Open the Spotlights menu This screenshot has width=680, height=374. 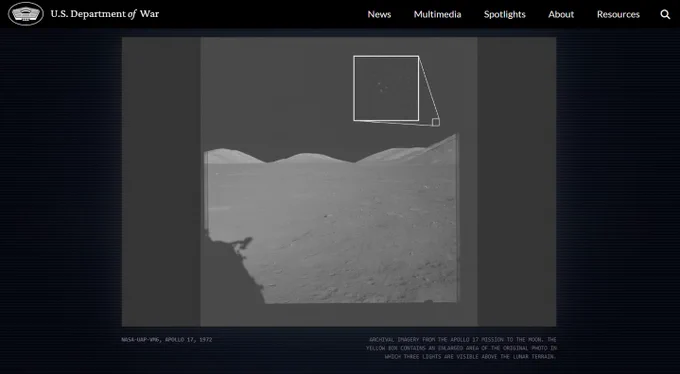click(504, 14)
